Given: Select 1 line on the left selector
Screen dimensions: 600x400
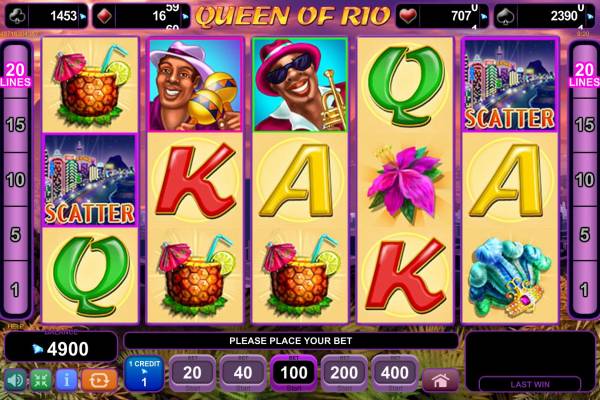Looking at the screenshot, I should (x=15, y=290).
